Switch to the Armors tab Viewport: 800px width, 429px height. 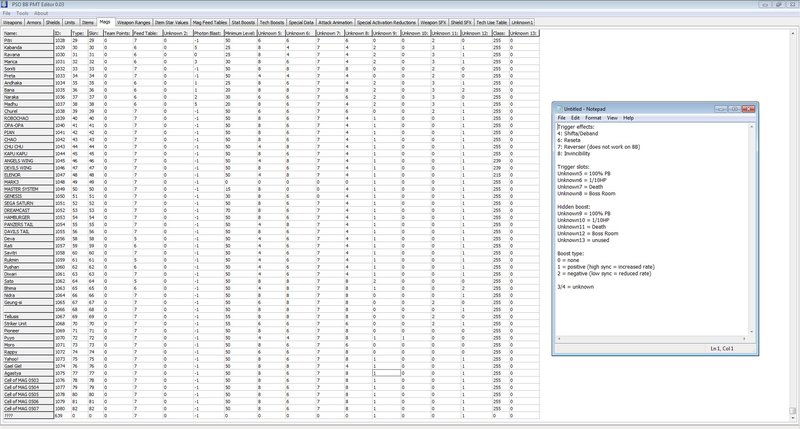click(x=34, y=22)
